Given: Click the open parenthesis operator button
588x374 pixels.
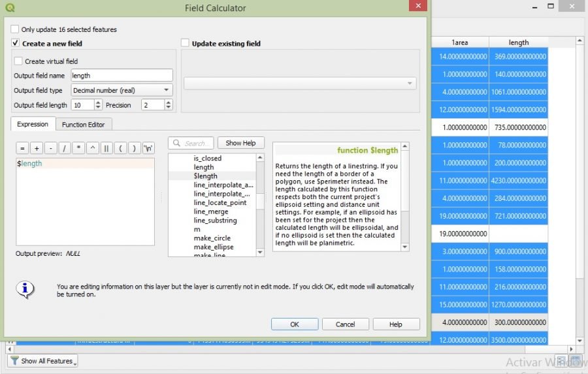Looking at the screenshot, I should (x=121, y=148).
